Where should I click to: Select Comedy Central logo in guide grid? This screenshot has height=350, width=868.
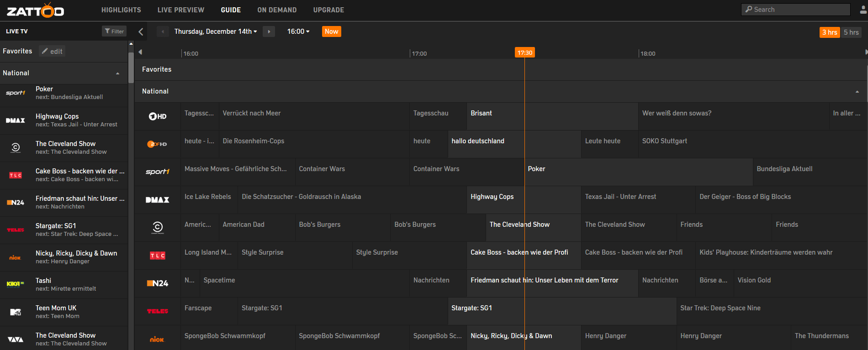click(157, 227)
